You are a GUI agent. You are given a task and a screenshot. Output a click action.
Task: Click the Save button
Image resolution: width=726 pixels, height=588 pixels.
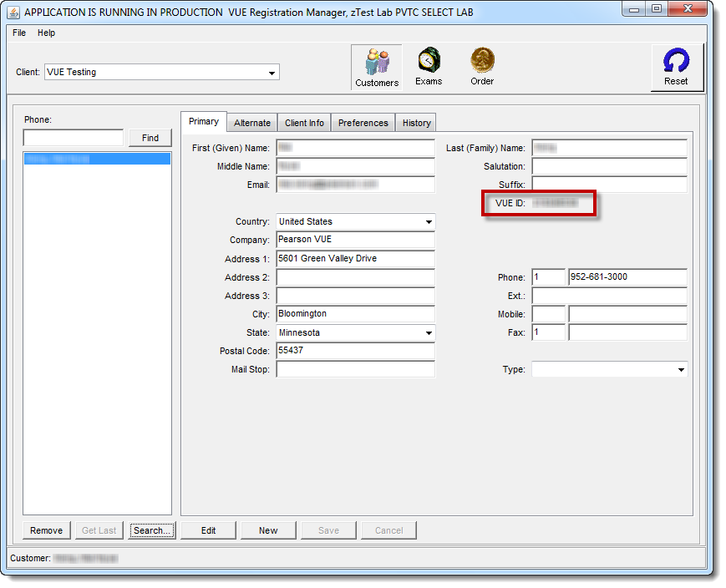pyautogui.click(x=328, y=530)
